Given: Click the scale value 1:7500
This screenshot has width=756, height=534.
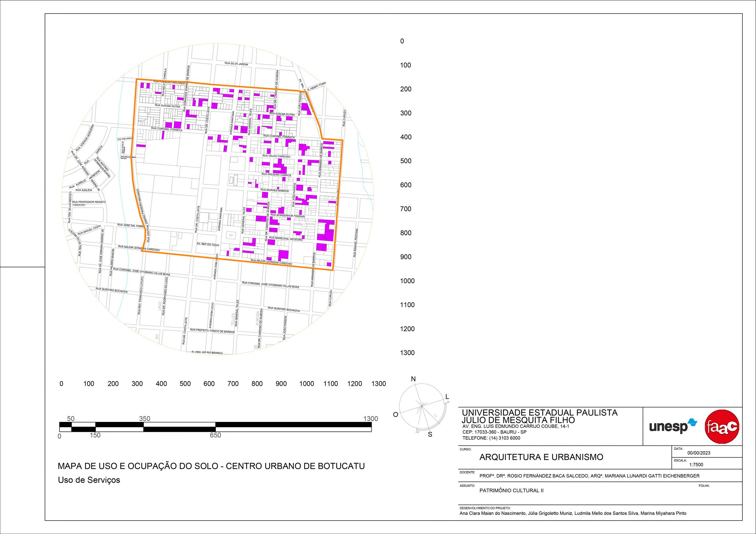Looking at the screenshot, I should coord(696,465).
